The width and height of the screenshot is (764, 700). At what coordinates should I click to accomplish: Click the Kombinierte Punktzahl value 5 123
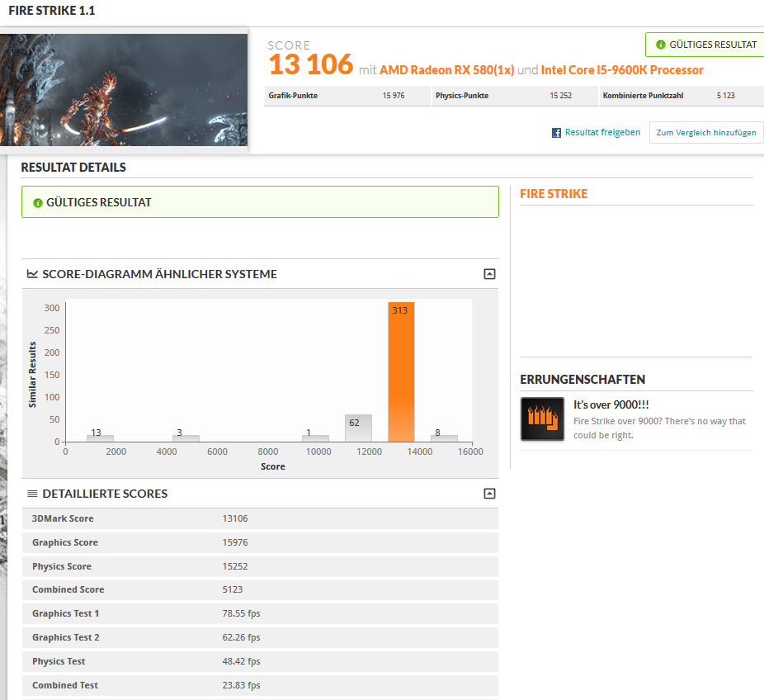click(725, 96)
